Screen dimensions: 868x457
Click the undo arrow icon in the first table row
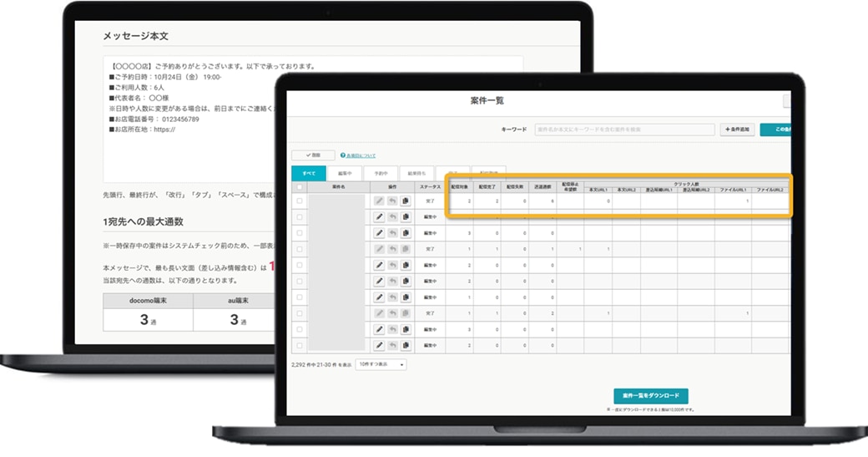392,201
